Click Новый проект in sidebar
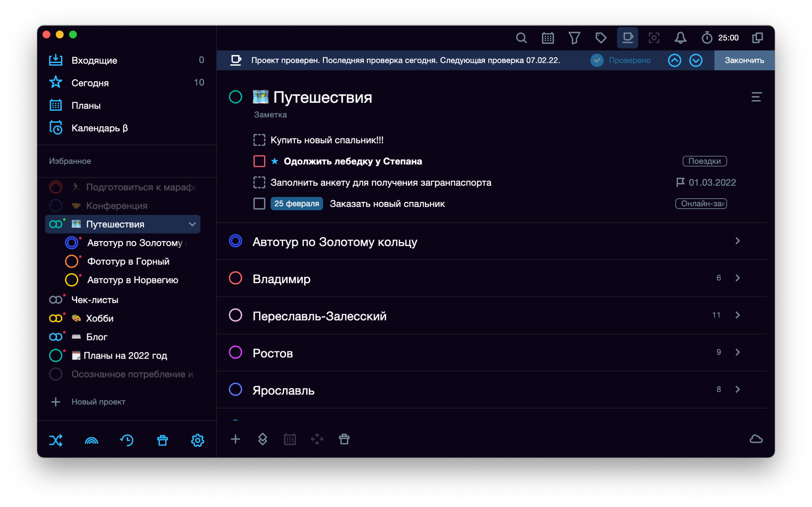 (88, 402)
